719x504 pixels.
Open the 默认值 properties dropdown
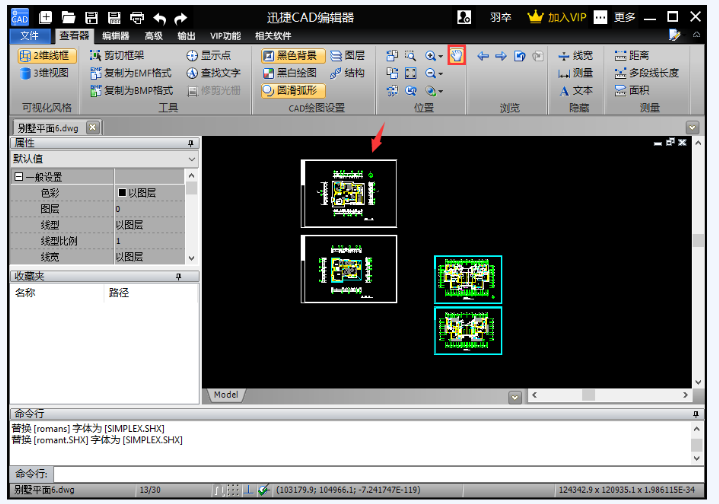pyautogui.click(x=100, y=159)
